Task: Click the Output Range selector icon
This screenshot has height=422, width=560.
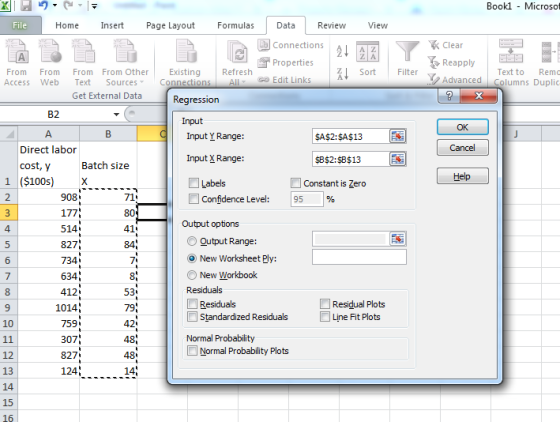Action: [x=398, y=239]
